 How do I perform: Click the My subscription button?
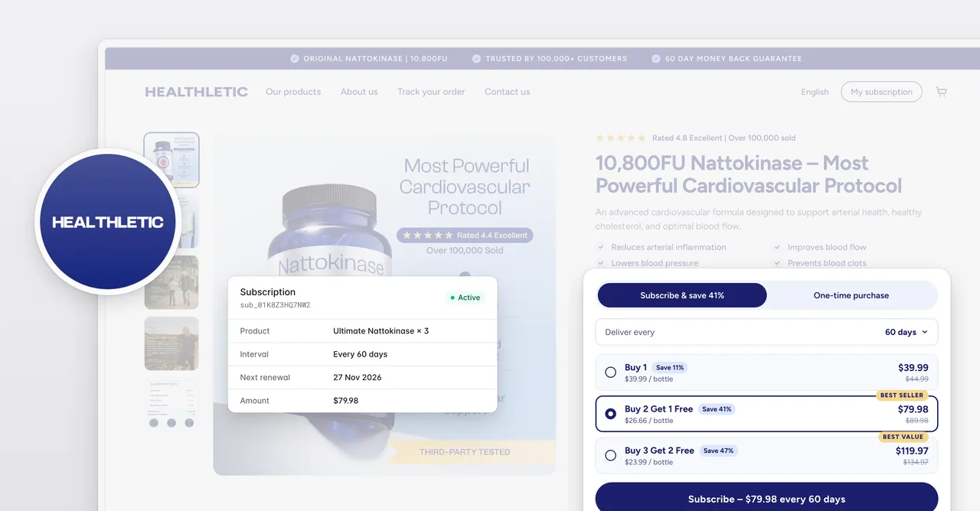click(881, 92)
